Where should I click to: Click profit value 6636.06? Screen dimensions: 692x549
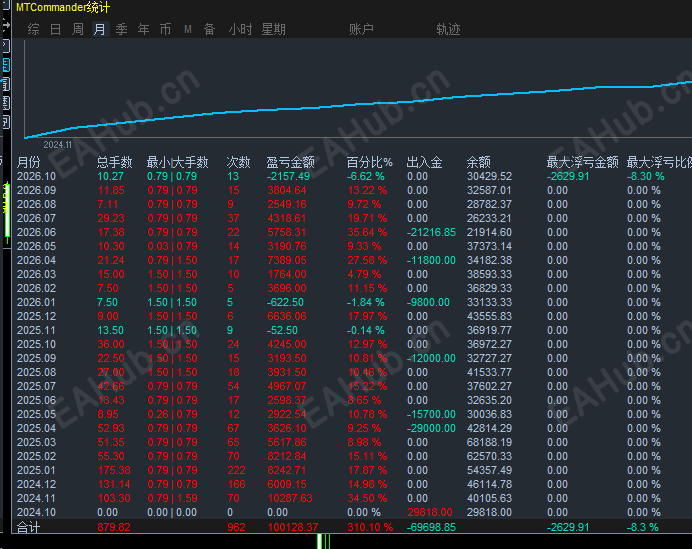[287, 316]
